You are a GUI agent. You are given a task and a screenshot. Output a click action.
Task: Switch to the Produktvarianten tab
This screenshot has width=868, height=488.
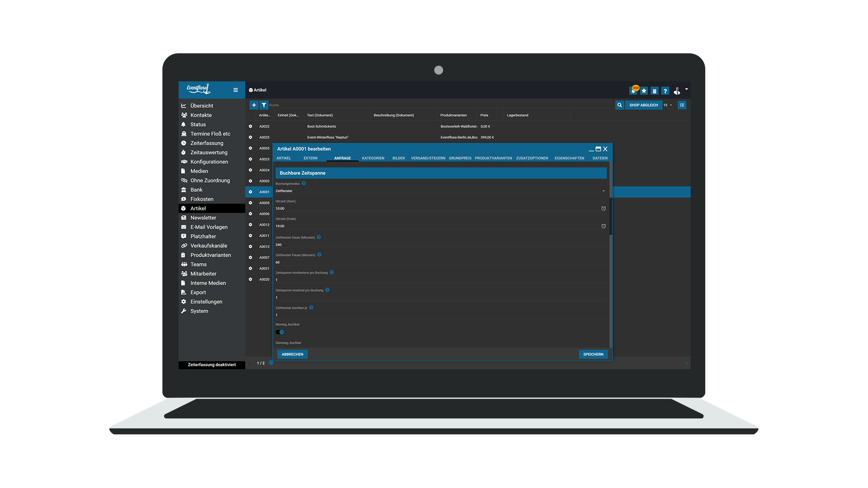click(493, 158)
